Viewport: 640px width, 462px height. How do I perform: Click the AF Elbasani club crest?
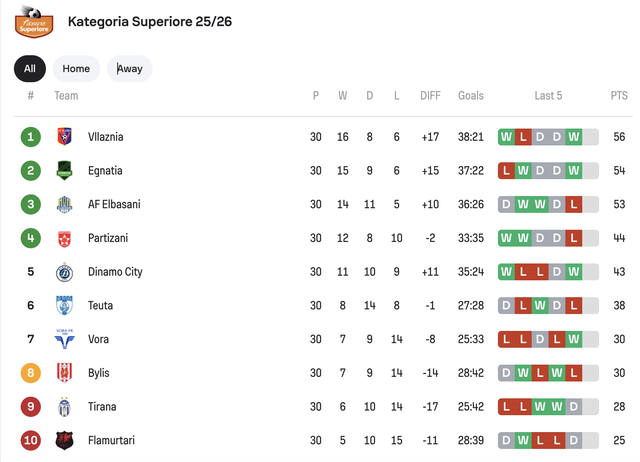pyautogui.click(x=64, y=205)
